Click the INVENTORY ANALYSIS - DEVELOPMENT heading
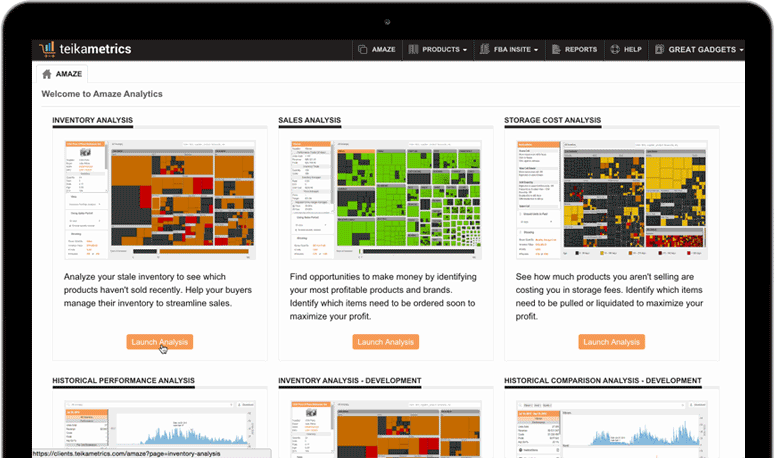Screen dimensions: 775x458 coord(349,380)
